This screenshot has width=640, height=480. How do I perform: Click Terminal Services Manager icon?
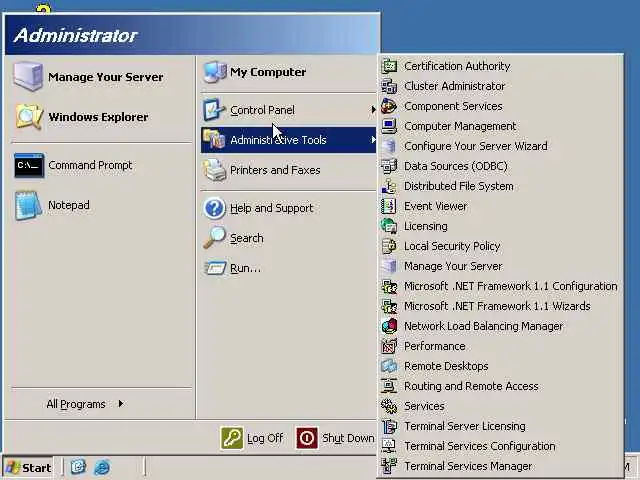[389, 466]
